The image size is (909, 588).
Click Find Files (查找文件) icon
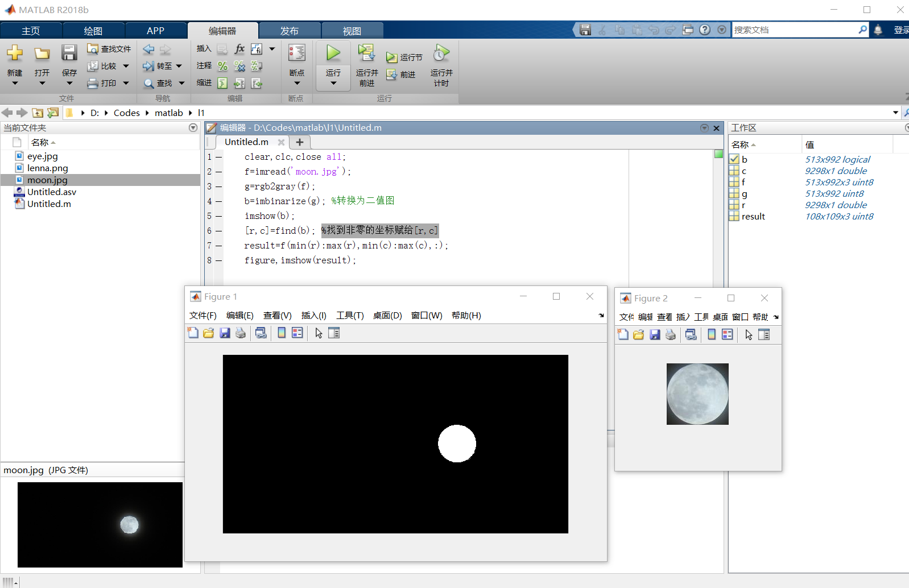[x=93, y=49]
